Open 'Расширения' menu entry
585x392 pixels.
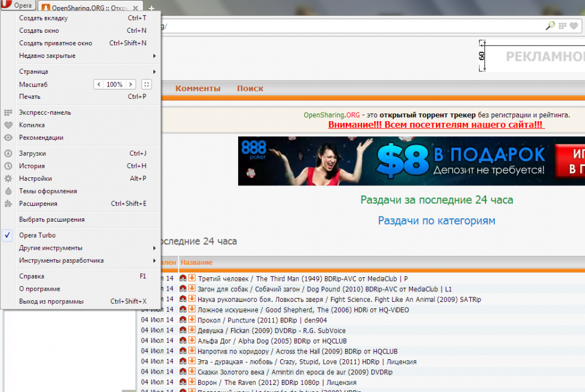pos(81,204)
